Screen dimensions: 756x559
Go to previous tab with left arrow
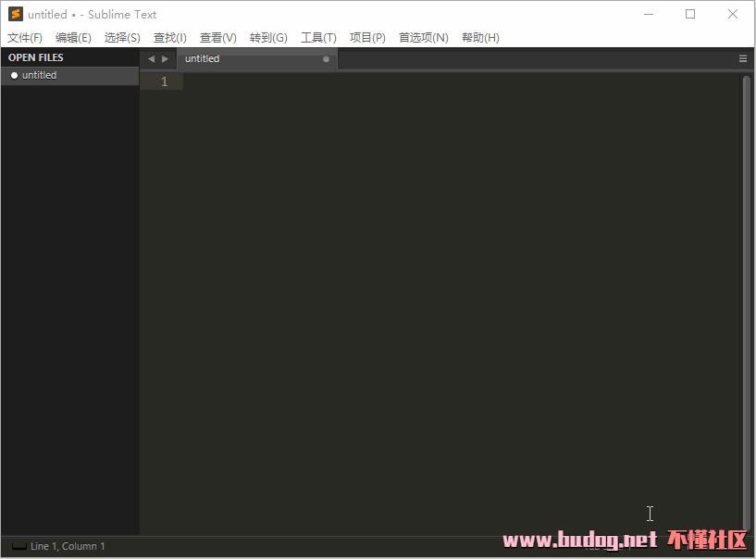coord(152,59)
